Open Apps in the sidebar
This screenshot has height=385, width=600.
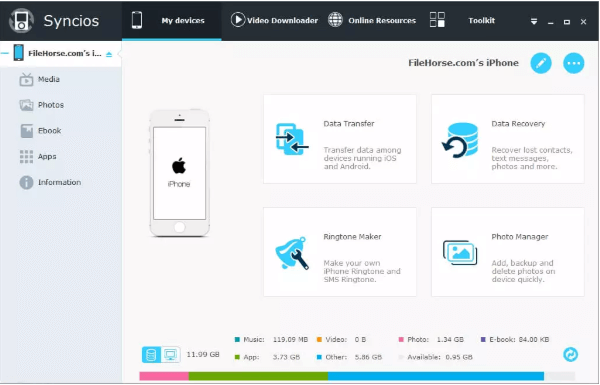47,157
